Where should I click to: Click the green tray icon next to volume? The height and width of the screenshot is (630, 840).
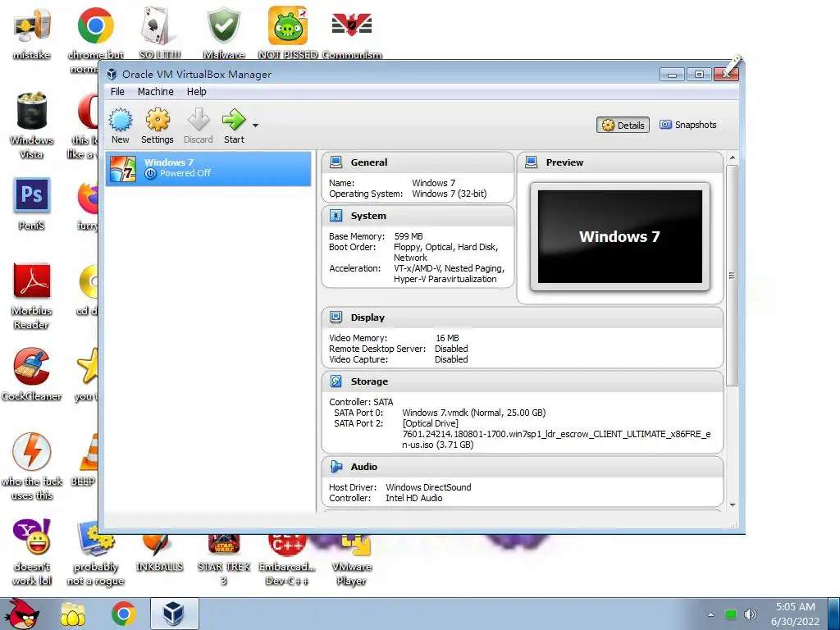pyautogui.click(x=730, y=614)
